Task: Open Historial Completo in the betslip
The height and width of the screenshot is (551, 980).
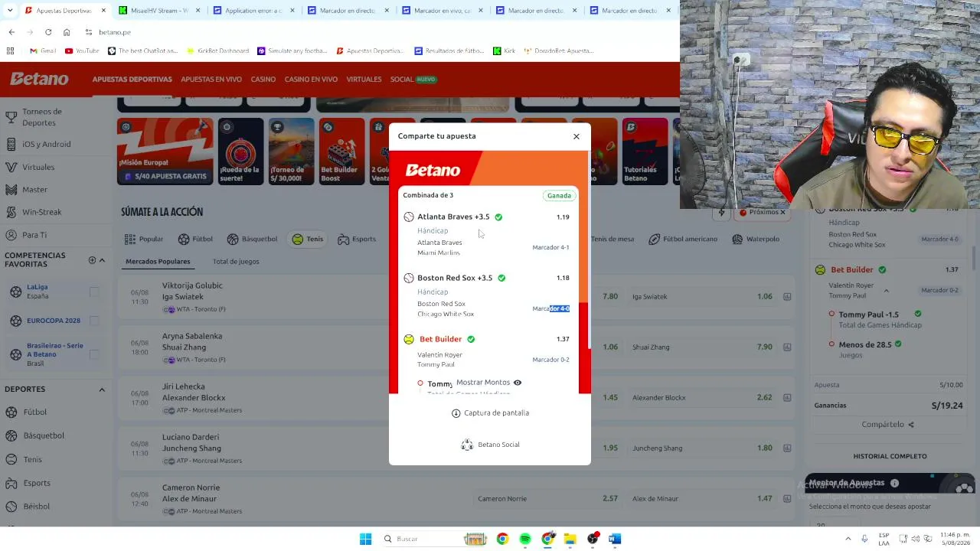Action: point(890,456)
